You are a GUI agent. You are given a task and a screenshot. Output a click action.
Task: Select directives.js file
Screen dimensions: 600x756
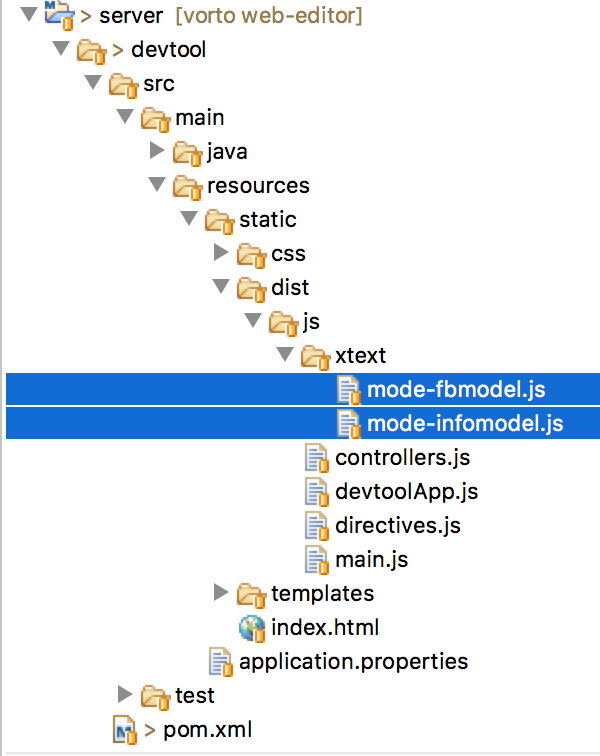point(397,526)
